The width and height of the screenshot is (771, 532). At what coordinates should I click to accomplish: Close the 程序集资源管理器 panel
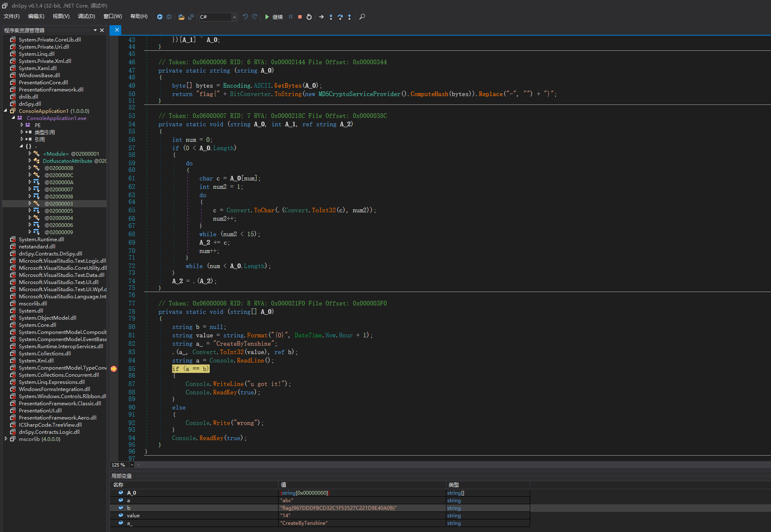(102, 30)
